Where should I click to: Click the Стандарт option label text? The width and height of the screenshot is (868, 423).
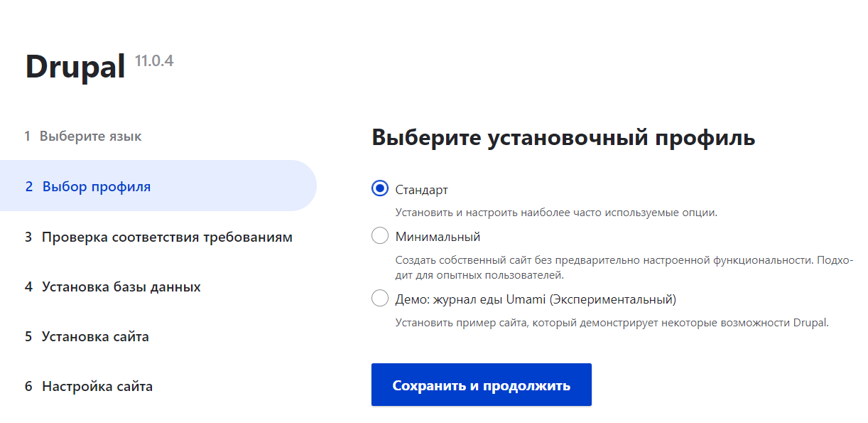point(422,190)
